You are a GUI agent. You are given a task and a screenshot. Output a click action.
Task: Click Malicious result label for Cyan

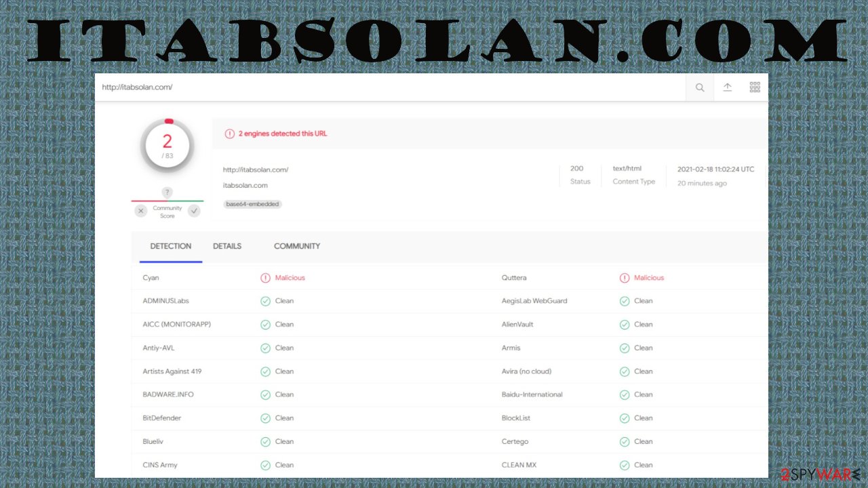290,278
